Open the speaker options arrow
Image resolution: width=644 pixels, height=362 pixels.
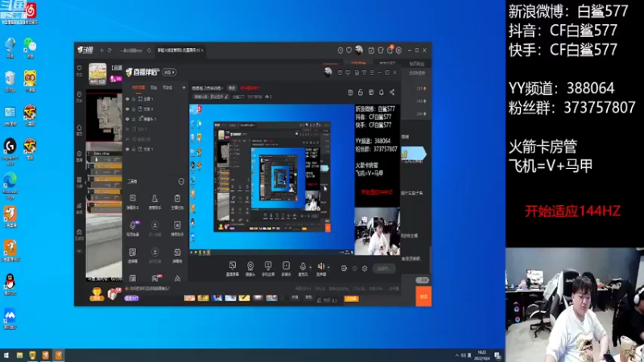[328, 267]
